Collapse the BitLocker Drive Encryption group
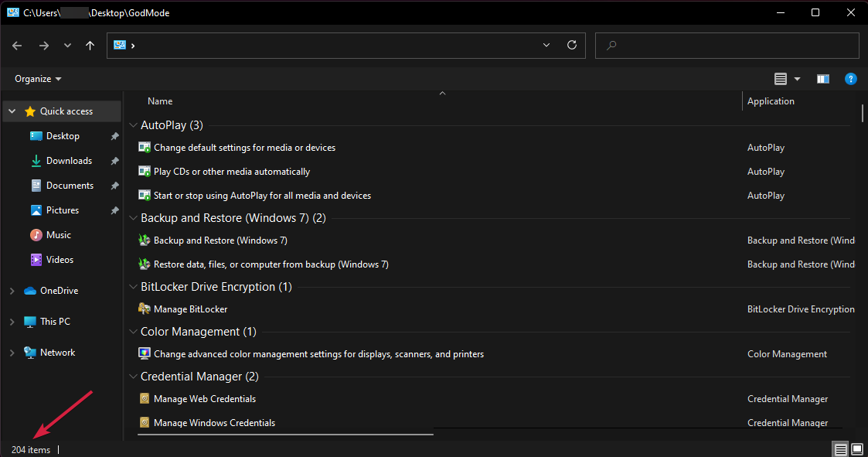This screenshot has width=868, height=457. point(133,287)
